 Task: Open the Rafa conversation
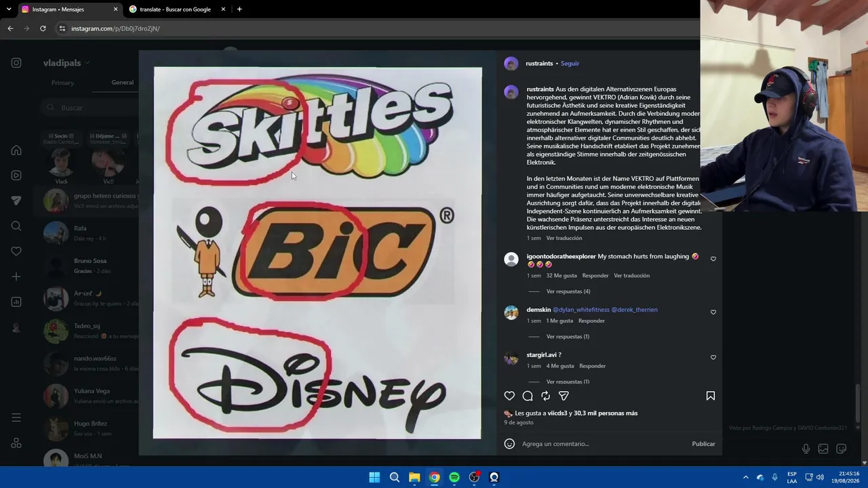point(90,233)
